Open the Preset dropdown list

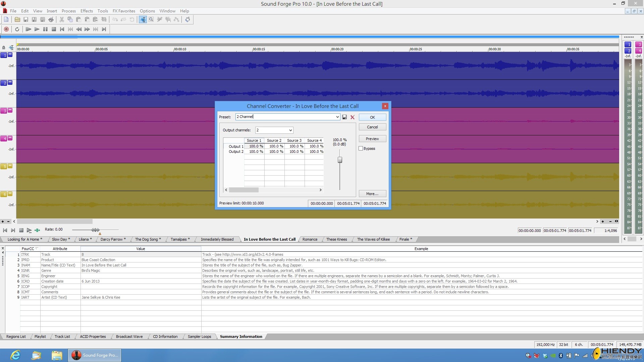pos(337,117)
